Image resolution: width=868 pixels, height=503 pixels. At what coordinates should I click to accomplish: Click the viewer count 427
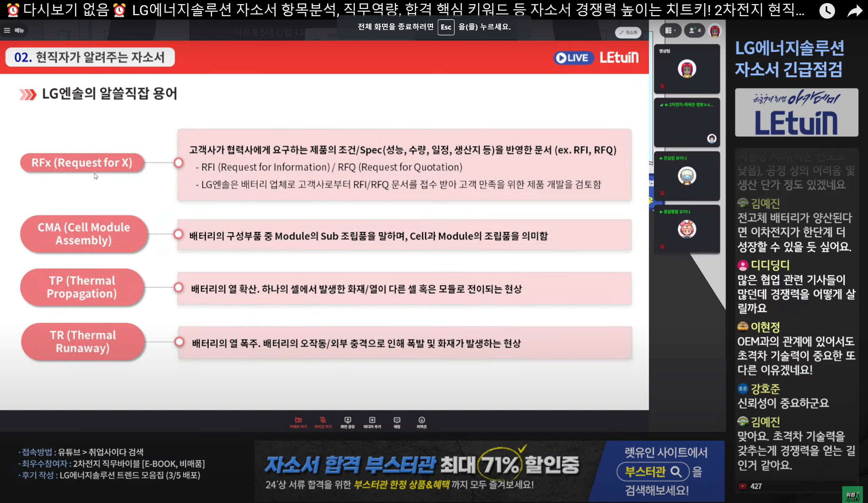click(756, 486)
